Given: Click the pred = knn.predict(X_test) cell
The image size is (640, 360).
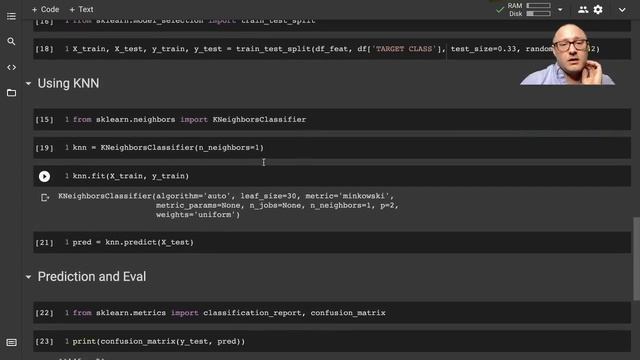Looking at the screenshot, I should pyautogui.click(x=332, y=242).
